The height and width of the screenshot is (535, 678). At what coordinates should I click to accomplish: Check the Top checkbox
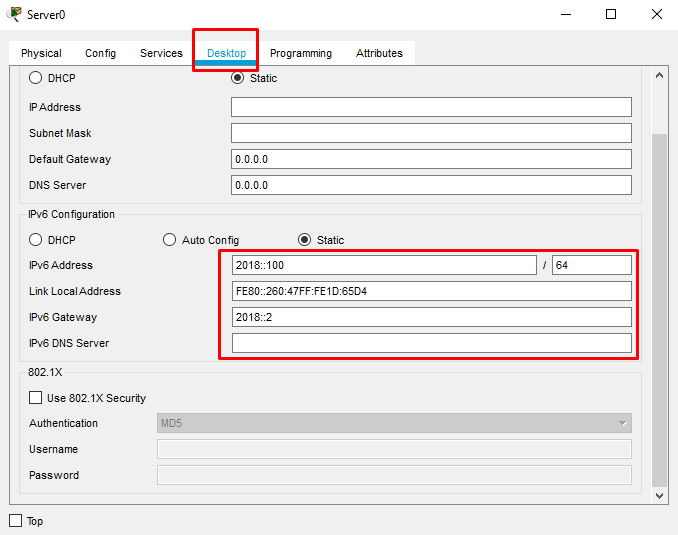tap(16, 520)
